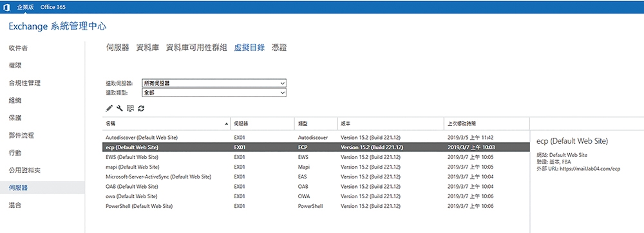This screenshot has width=644, height=233.
Task: Select OAB (Default Web Site) row
Action: 316,187
